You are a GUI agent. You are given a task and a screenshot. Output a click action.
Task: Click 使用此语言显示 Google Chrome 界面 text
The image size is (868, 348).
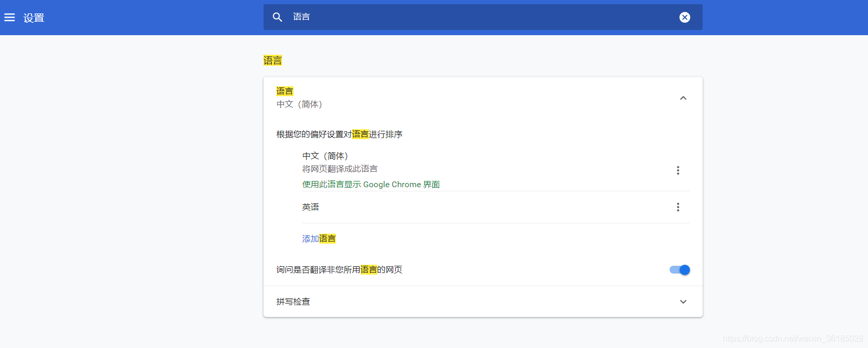tap(371, 185)
